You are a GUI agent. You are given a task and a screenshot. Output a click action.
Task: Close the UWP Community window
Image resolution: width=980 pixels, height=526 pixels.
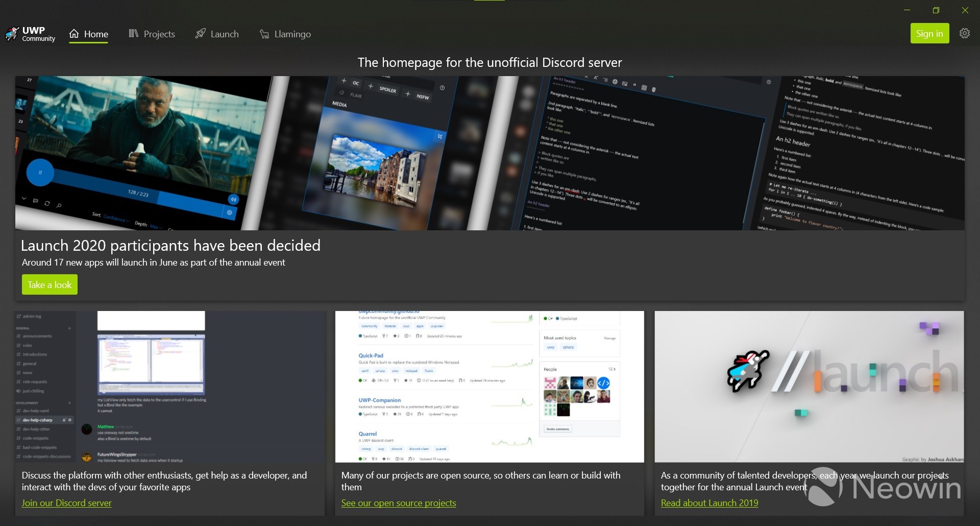point(965,10)
